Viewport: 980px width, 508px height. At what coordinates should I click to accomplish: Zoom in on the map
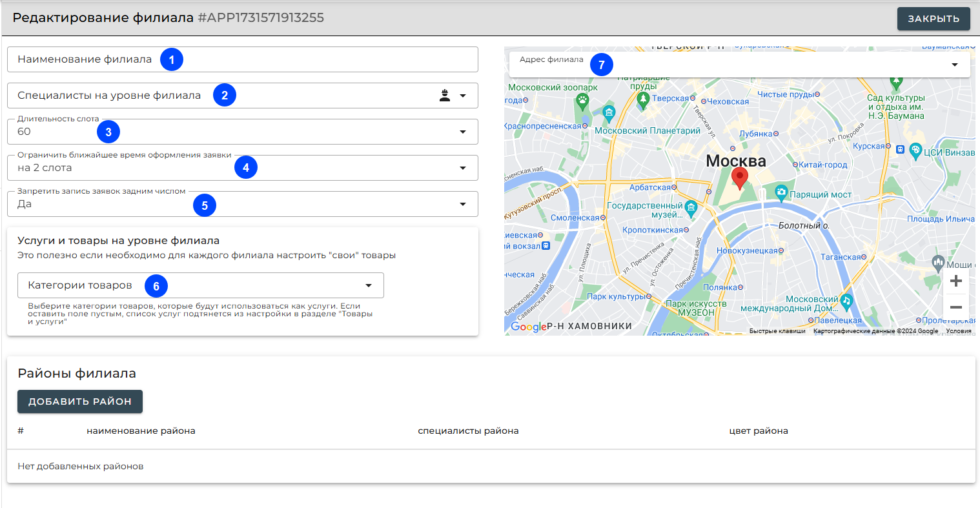[957, 281]
